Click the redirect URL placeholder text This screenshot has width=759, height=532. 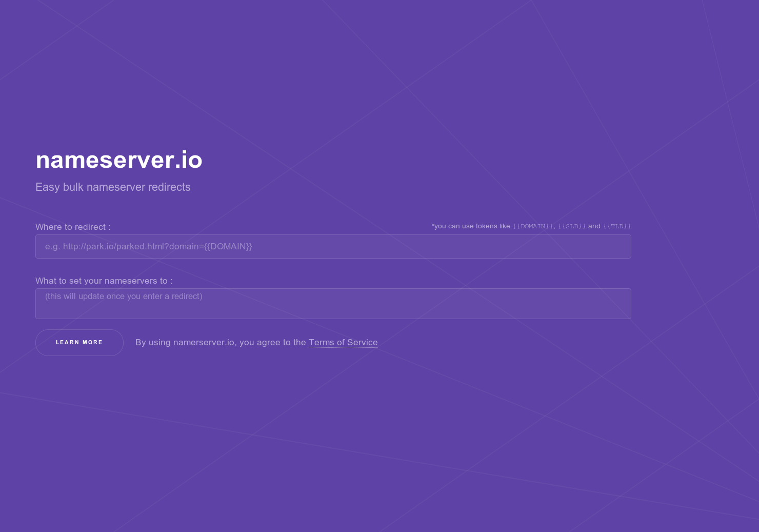(148, 246)
